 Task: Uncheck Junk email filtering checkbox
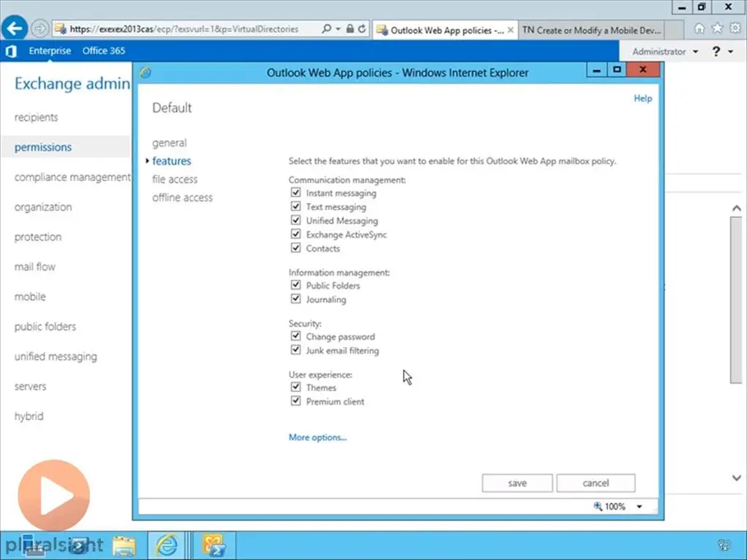pyautogui.click(x=296, y=349)
